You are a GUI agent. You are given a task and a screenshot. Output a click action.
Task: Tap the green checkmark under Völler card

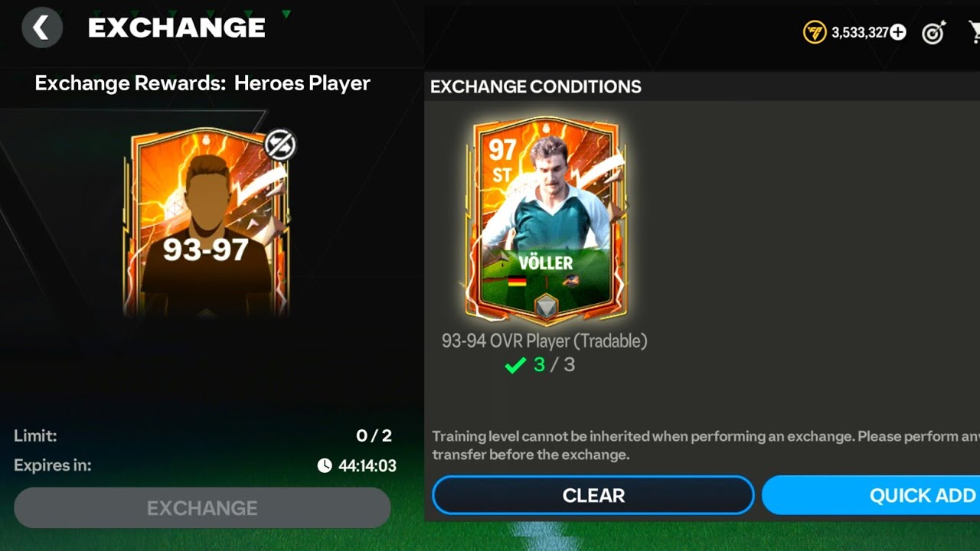click(x=515, y=366)
